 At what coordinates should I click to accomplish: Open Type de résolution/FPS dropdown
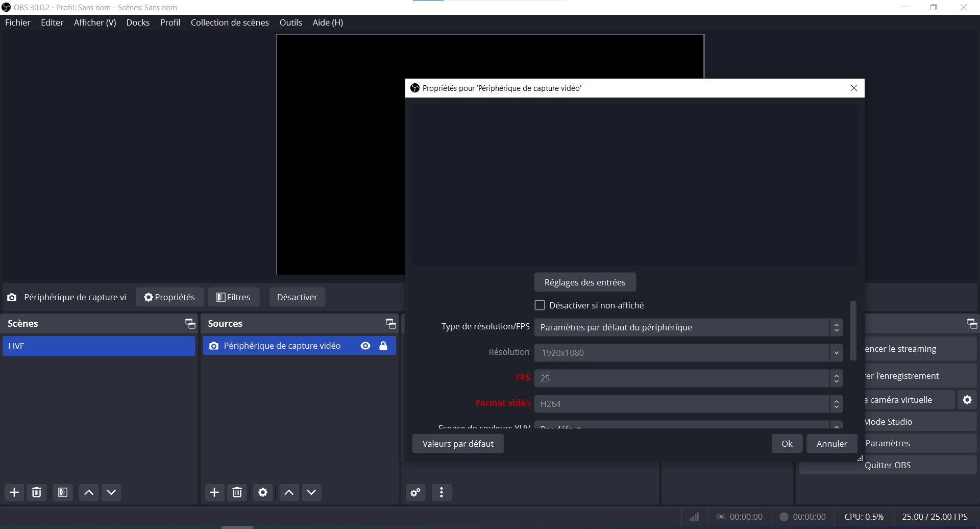688,327
